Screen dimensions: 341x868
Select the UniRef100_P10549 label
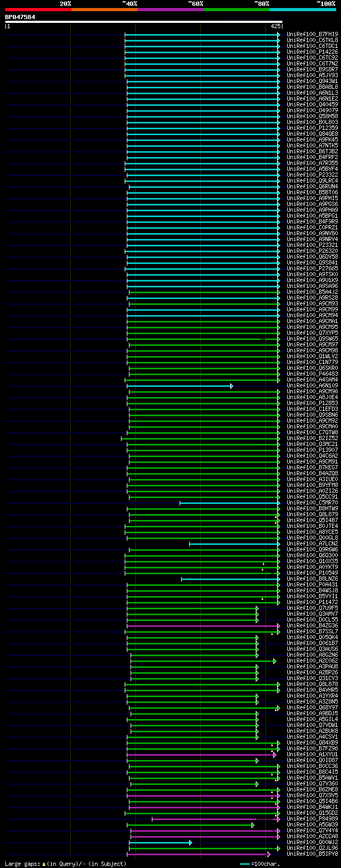(x=312, y=573)
